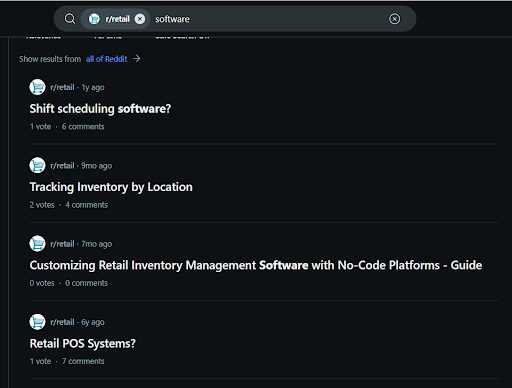Screen dimensions: 512x388
Task: Click r/retail avatar on Shift scheduling post
Action: pos(37,87)
